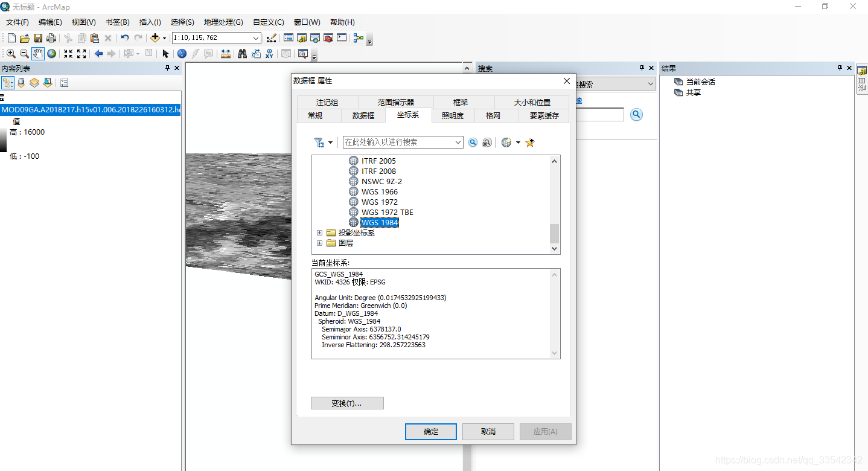
Task: Click the Fixed Zoom Out icon
Action: pos(81,54)
